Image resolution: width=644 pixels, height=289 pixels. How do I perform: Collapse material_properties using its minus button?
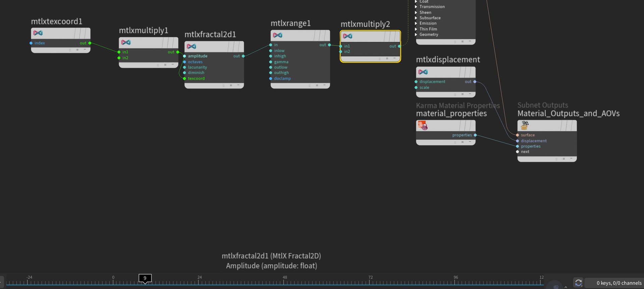click(470, 142)
